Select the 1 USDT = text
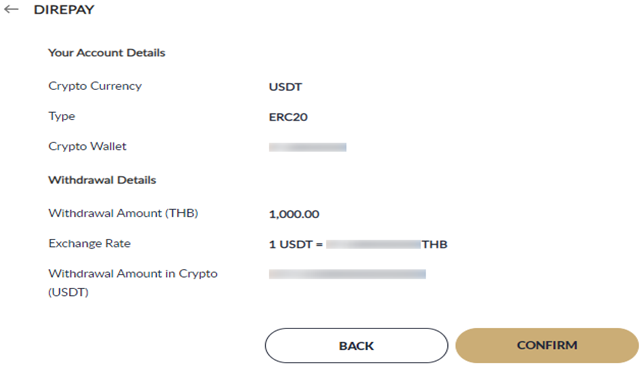Screen dimensions: 644x368 [x=296, y=244]
